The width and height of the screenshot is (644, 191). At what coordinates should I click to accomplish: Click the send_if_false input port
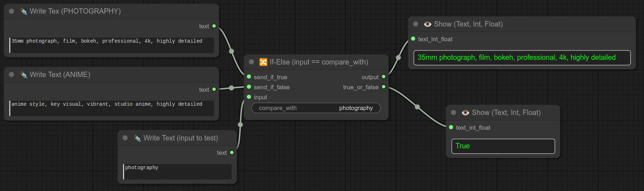[249, 87]
